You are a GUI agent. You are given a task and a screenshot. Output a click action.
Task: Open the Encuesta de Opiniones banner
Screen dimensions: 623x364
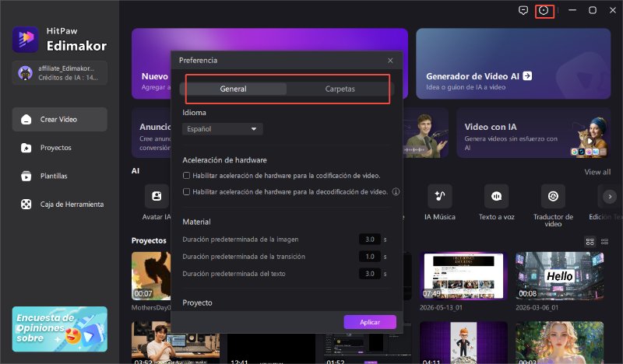point(60,329)
